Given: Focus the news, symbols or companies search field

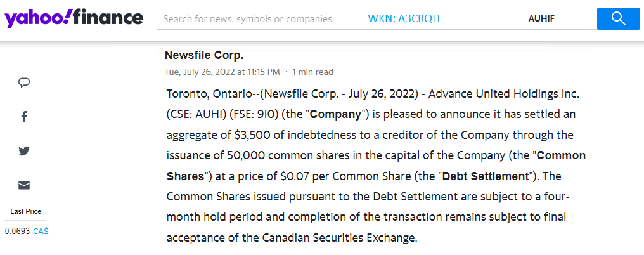Looking at the screenshot, I should point(247,19).
